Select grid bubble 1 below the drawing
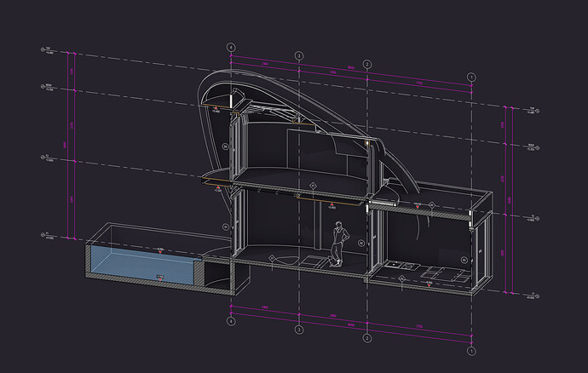 470,349
